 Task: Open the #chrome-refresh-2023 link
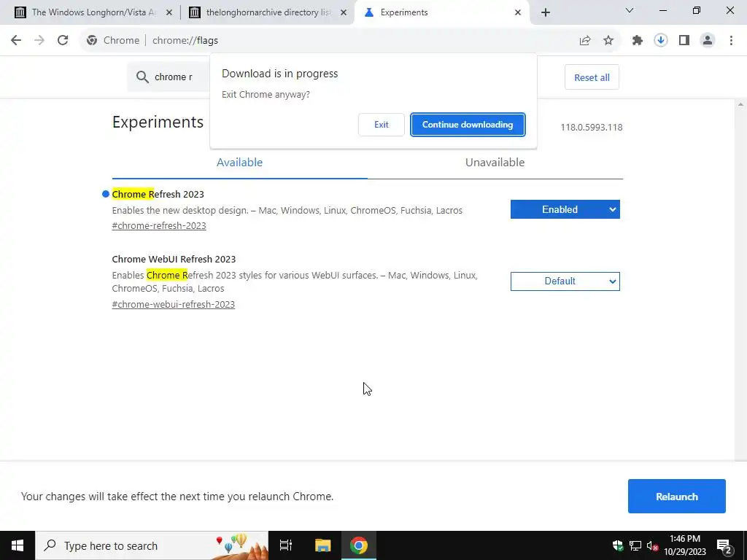[x=159, y=226]
